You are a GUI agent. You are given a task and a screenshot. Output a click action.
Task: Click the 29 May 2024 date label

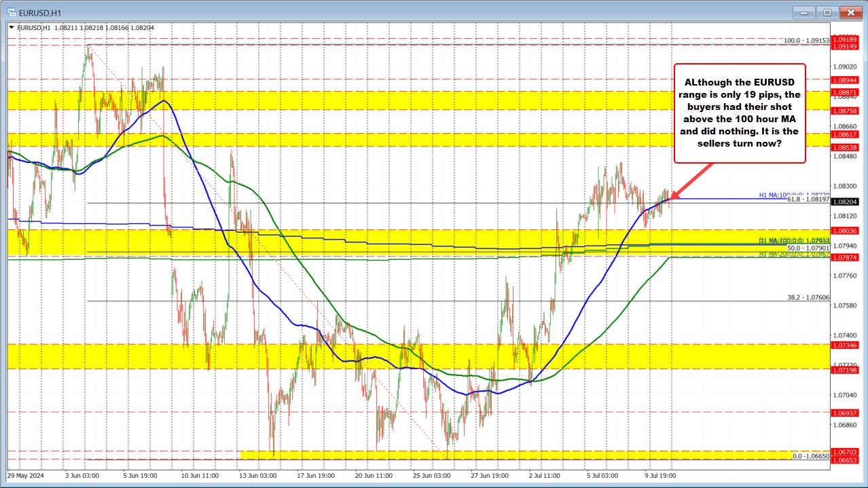pos(25,476)
